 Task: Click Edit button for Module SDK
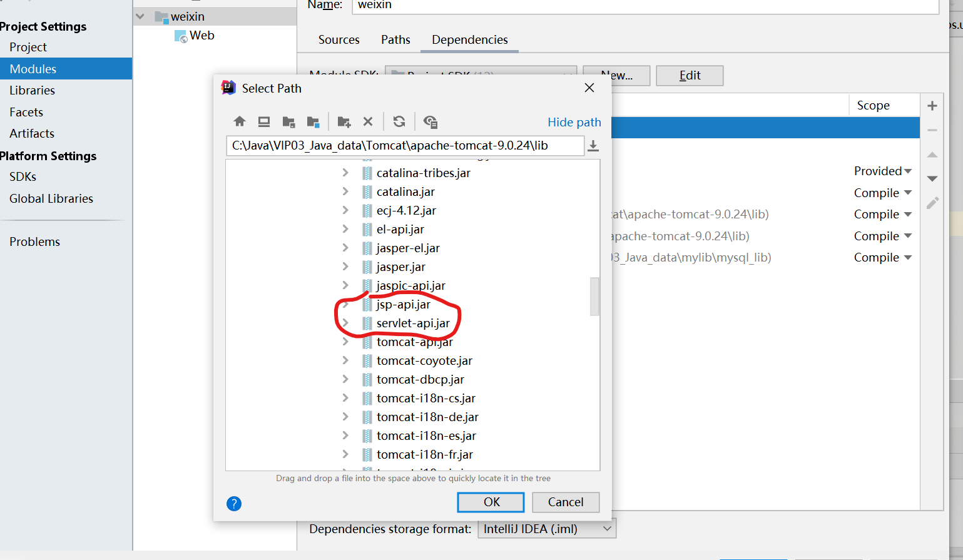point(690,75)
